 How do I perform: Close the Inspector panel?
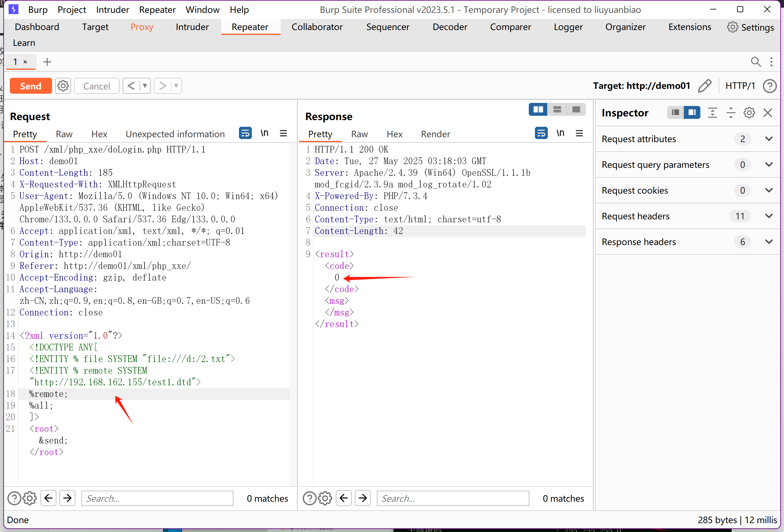[x=768, y=113]
